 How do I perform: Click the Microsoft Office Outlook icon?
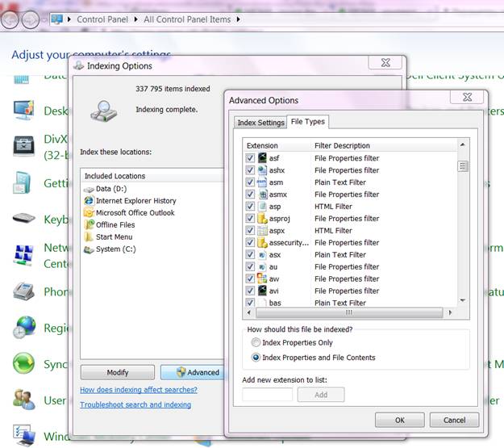89,213
